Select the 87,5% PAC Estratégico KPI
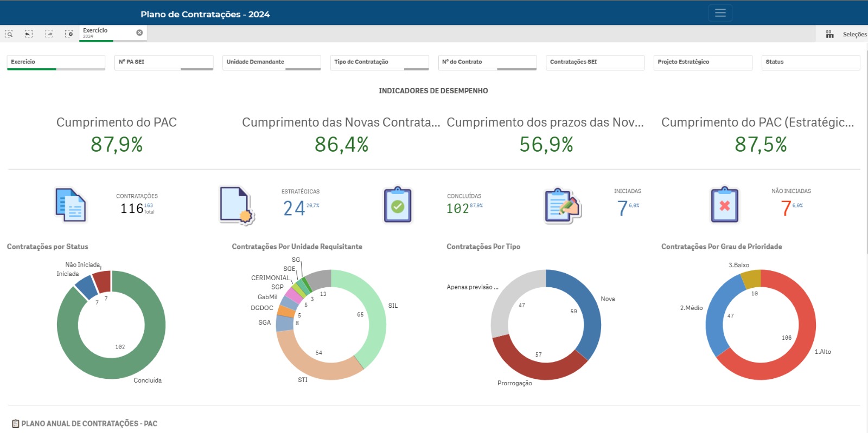 (x=761, y=144)
